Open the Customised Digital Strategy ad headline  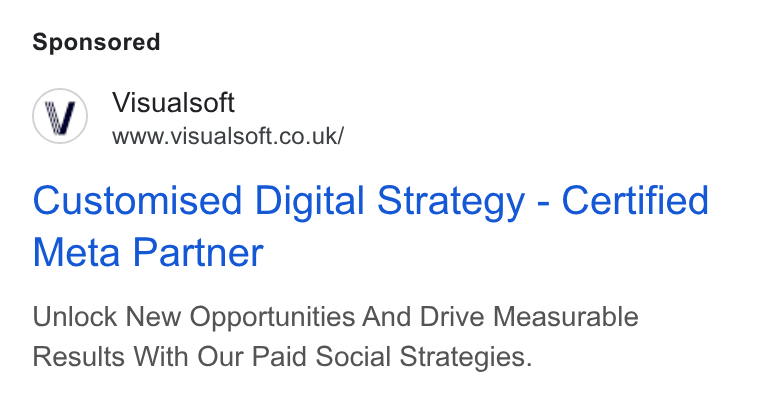371,226
